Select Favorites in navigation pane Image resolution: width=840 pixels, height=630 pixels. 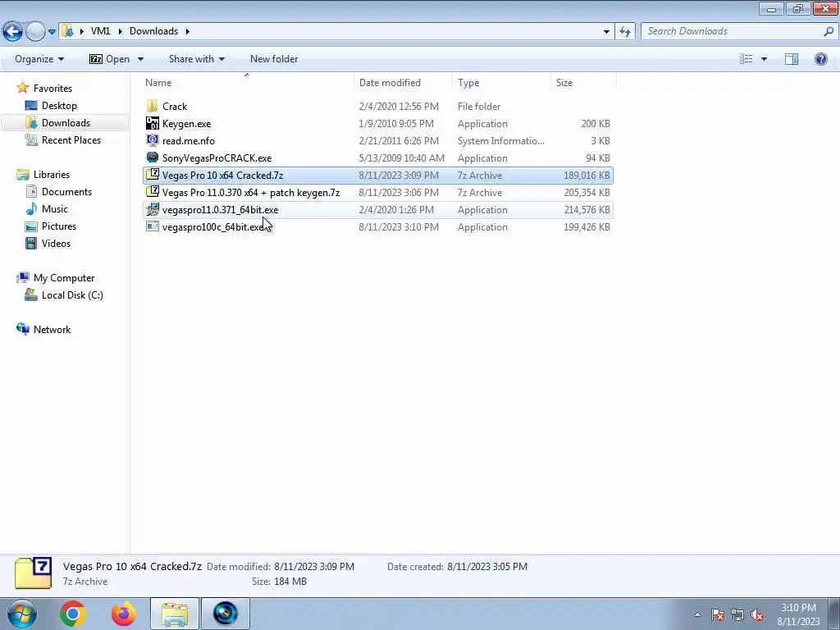coord(52,89)
